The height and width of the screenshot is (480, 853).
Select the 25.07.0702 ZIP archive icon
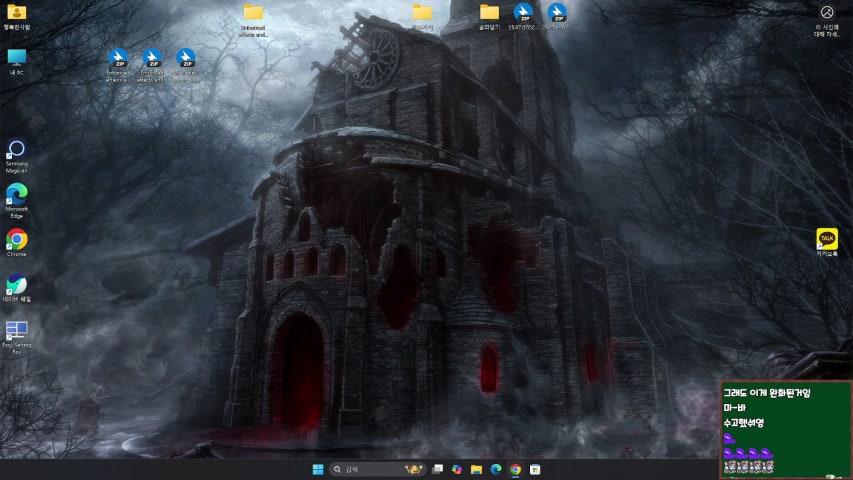(522, 16)
